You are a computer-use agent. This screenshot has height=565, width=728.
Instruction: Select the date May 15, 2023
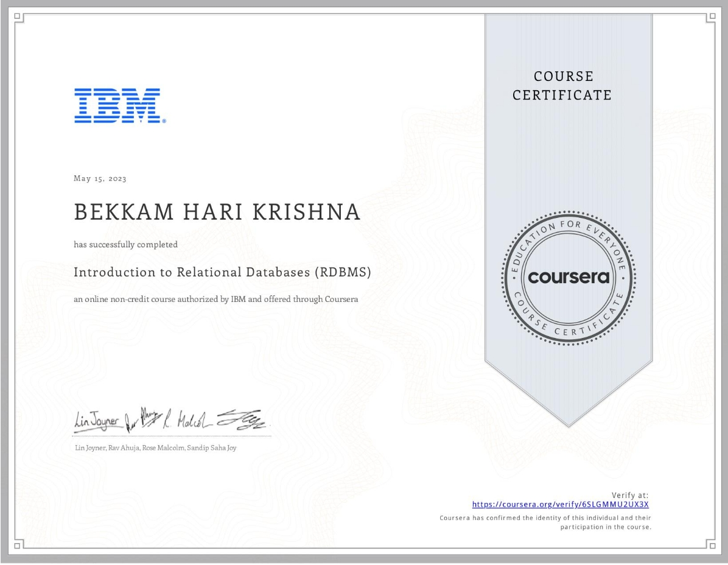tap(100, 178)
